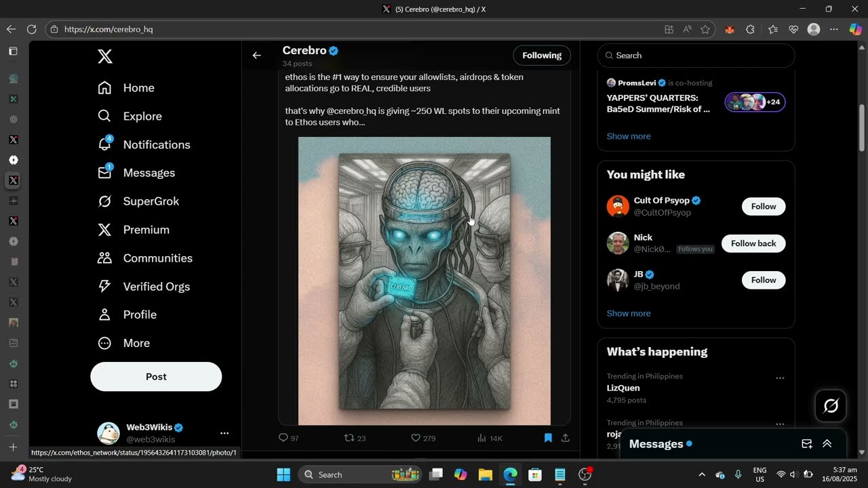Click Follow back for Nick

pyautogui.click(x=753, y=243)
